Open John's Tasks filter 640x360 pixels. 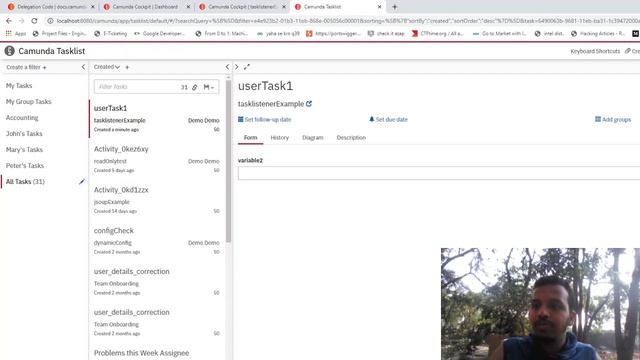tap(24, 133)
